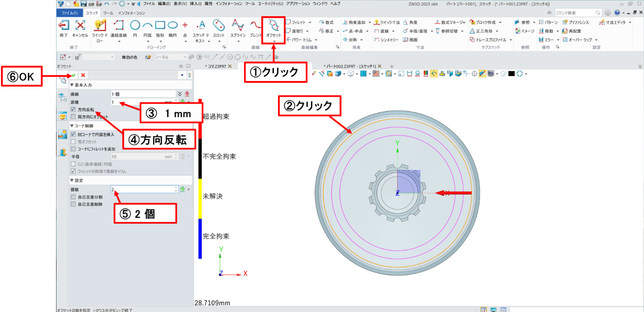Viewport: 644px width, 312px height.
Task: Open the オフセット dropdown arrow in ribbon
Action: pyautogui.click(x=274, y=41)
